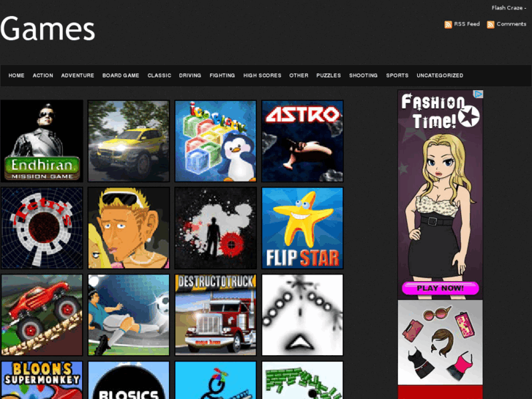This screenshot has width=532, height=399.
Task: Click the Games site title
Action: (x=48, y=29)
